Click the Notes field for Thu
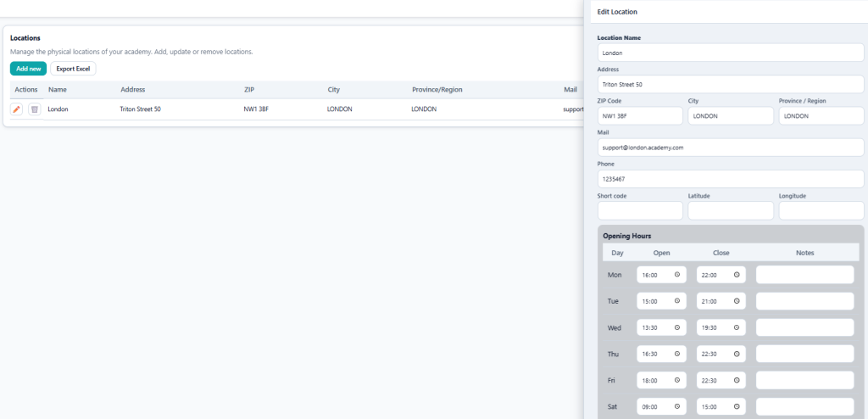Viewport: 868px width, 419px height. (805, 355)
